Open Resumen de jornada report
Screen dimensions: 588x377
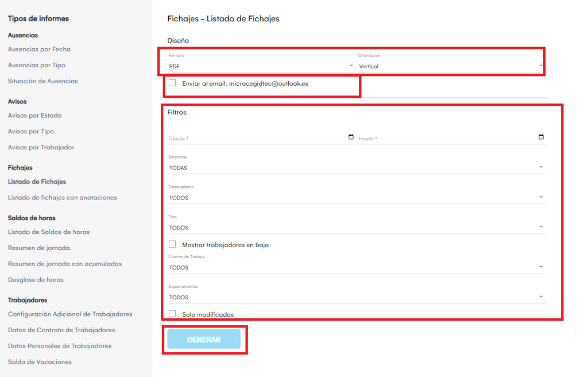38,248
